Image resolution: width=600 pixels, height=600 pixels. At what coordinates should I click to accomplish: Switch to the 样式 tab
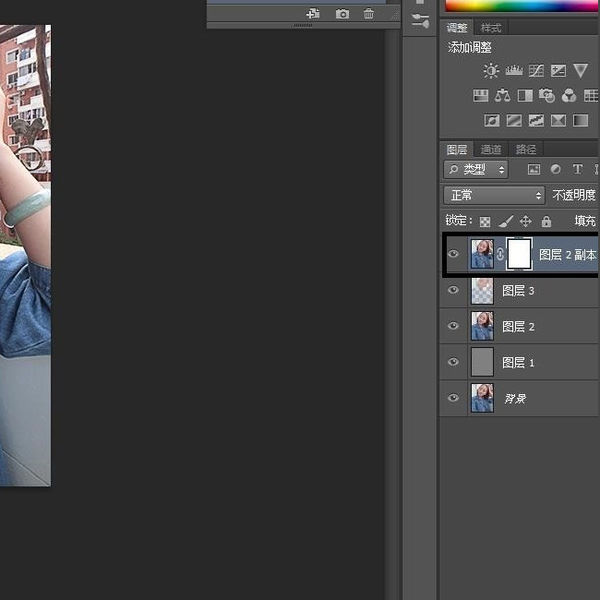(491, 28)
